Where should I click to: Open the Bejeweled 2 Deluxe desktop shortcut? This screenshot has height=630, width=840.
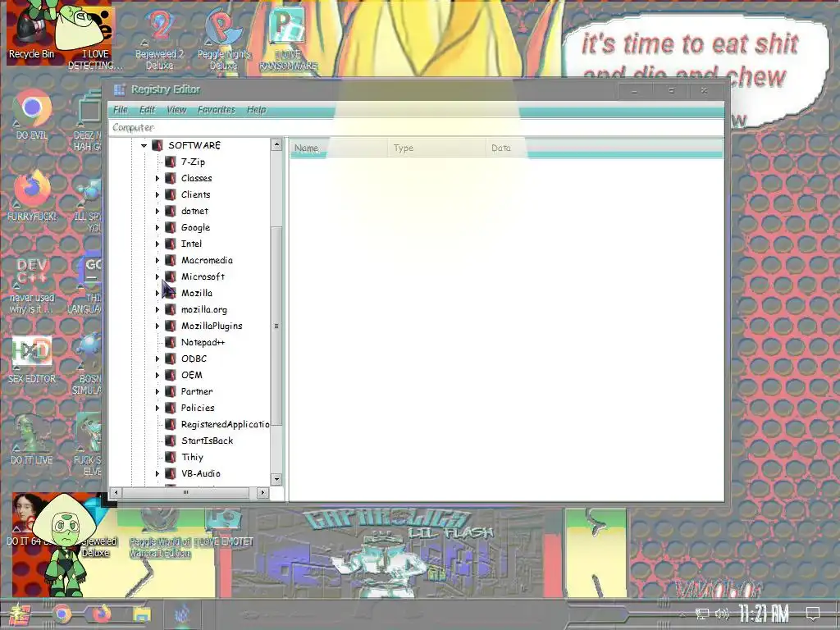pos(159,39)
